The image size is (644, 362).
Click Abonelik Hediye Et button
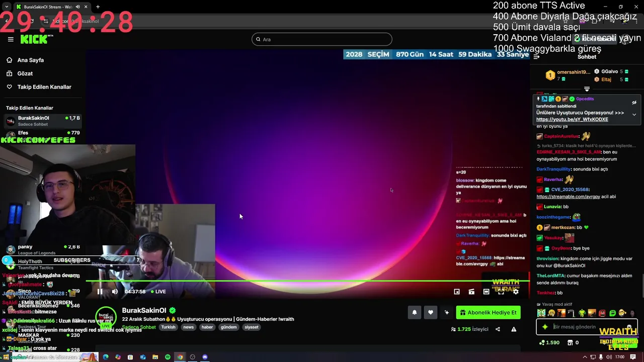coord(488,313)
